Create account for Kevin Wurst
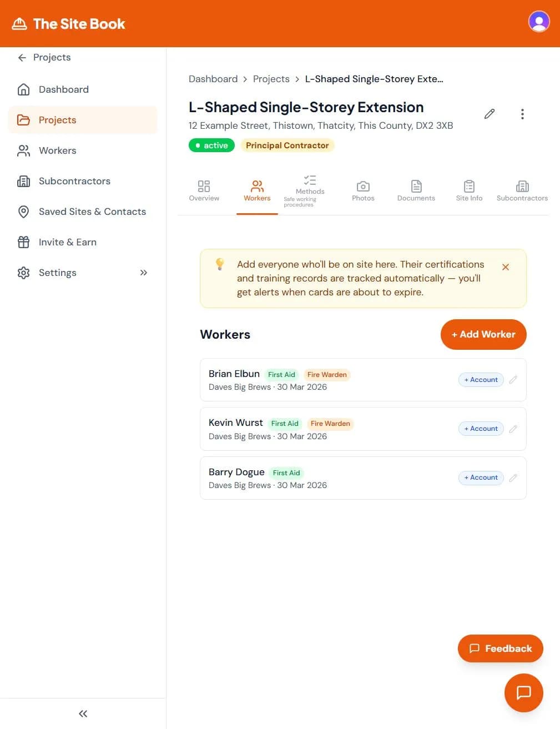Screen dimensions: 560x729 coord(481,429)
